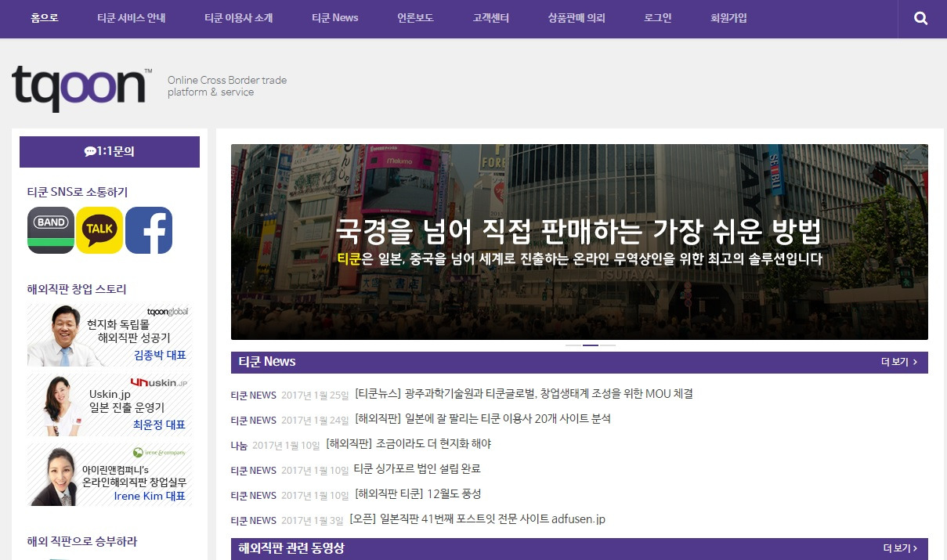
Task: Open the KakaoTalk TALK icon
Action: tap(99, 230)
